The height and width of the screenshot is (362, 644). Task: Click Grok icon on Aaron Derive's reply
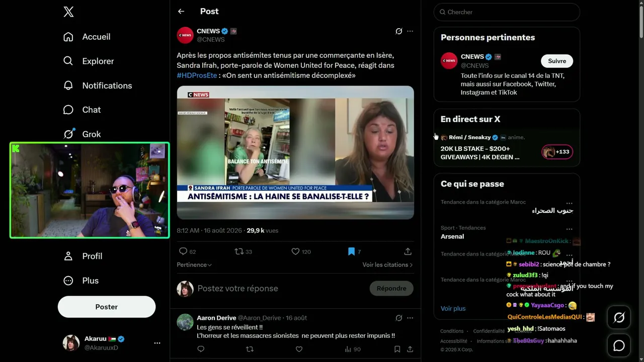(399, 318)
